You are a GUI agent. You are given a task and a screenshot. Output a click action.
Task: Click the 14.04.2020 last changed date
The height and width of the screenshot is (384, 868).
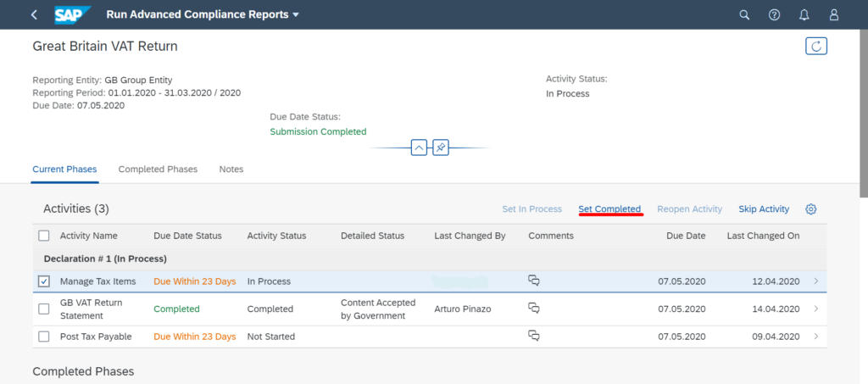[x=776, y=309]
